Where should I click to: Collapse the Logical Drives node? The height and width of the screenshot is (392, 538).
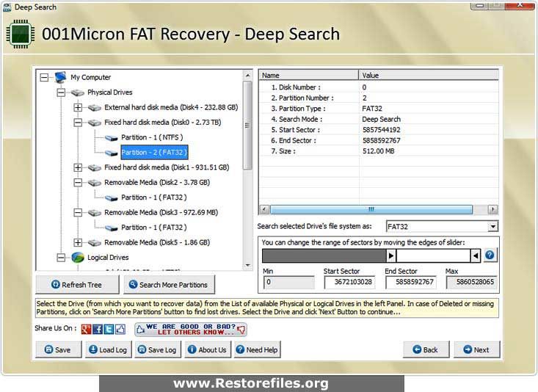(61, 258)
